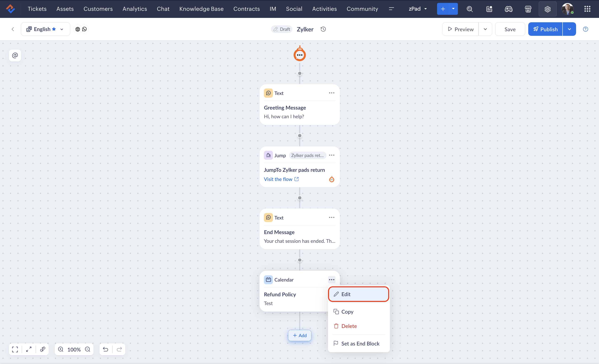Click the fit-to-screen icon
599x364 pixels.
click(15, 349)
